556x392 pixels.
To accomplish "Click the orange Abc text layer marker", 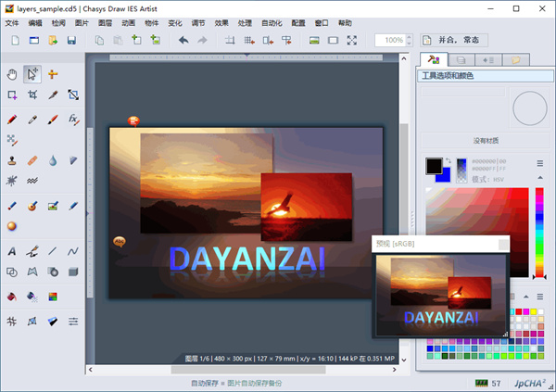I will (x=120, y=242).
